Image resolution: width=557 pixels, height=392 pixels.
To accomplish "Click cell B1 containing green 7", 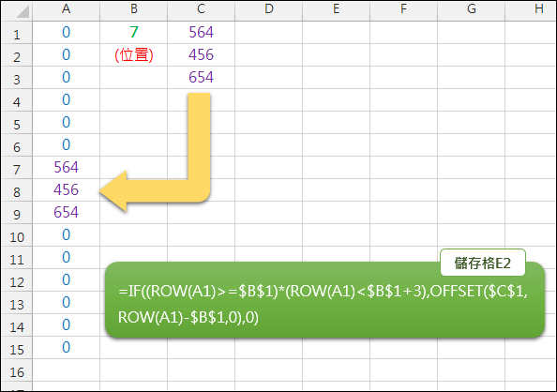I will pyautogui.click(x=133, y=33).
